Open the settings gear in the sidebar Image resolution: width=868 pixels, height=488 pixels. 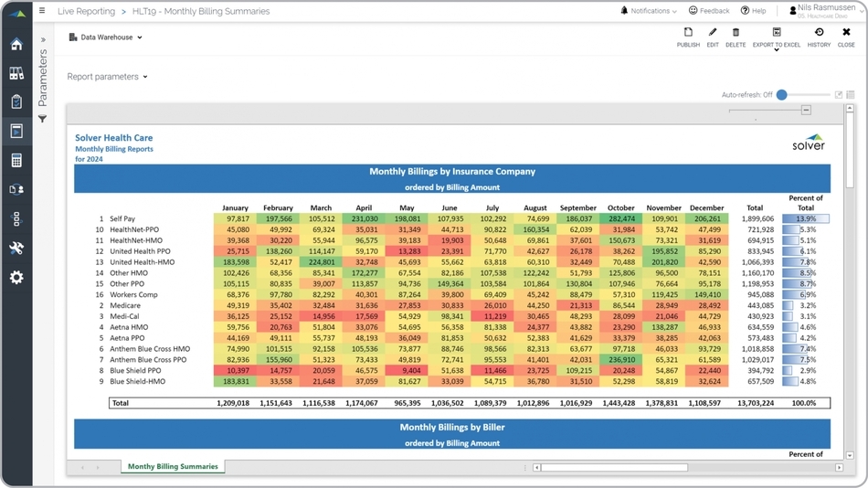pyautogui.click(x=16, y=278)
